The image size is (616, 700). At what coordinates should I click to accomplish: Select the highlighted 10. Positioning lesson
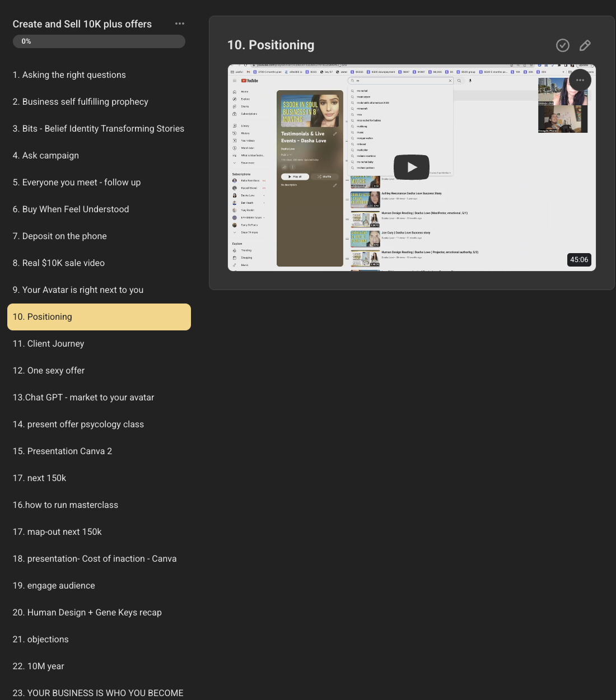(99, 317)
